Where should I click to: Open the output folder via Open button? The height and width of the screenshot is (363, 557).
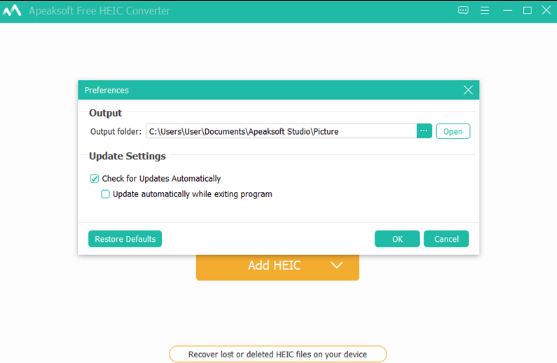click(x=453, y=131)
